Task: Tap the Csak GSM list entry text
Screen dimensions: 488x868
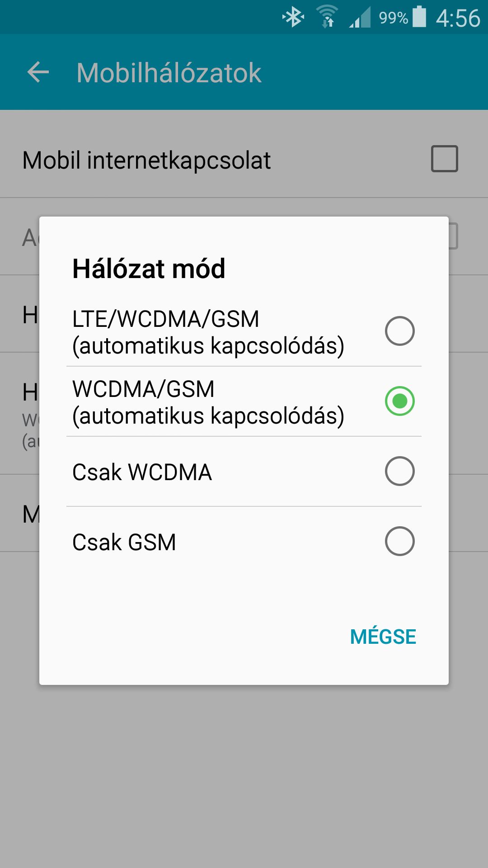Action: [x=124, y=542]
